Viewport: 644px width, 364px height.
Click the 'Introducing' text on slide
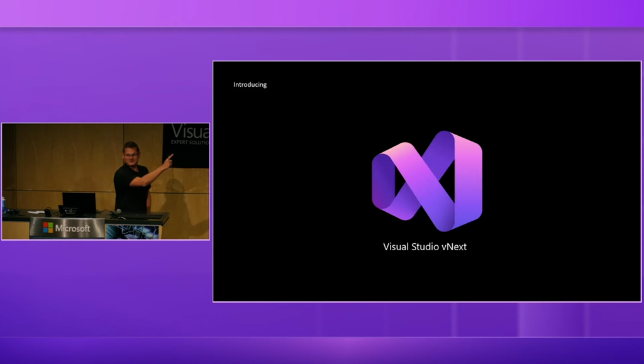(250, 84)
